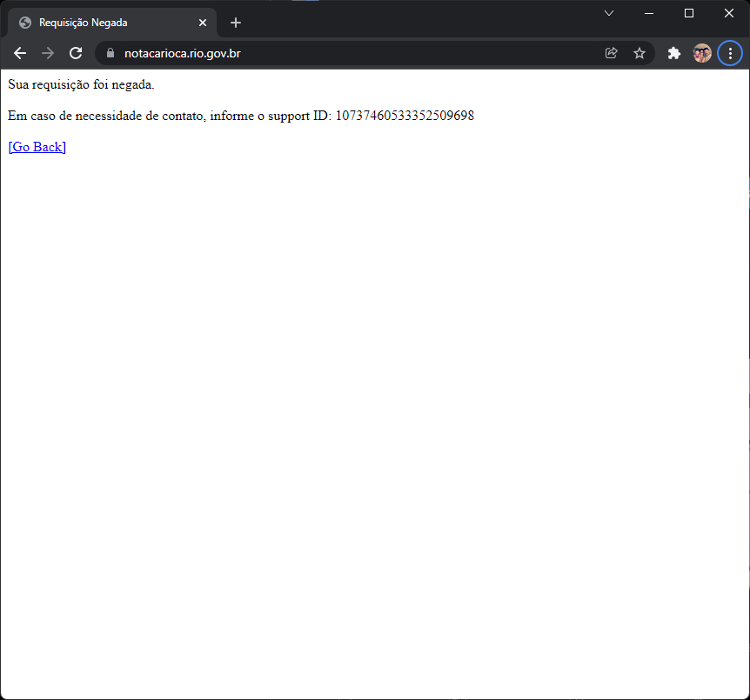Viewport: 750px width, 700px height.
Task: Open the share this page icon
Action: [612, 53]
